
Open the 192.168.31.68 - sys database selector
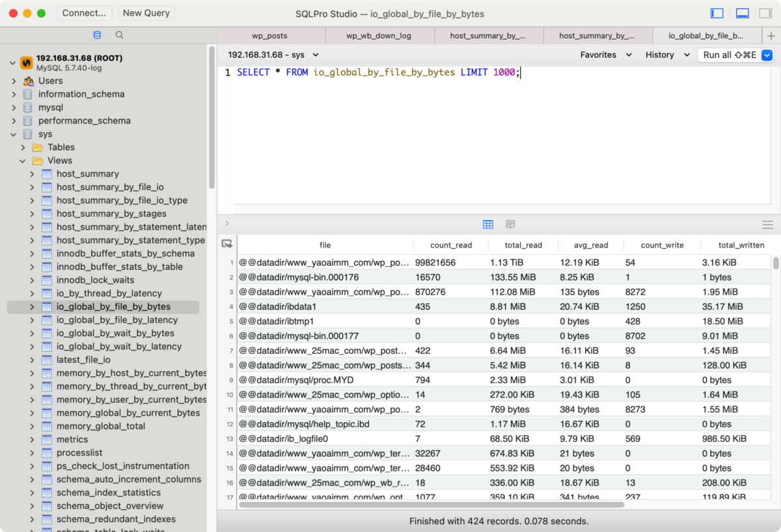[273, 55]
